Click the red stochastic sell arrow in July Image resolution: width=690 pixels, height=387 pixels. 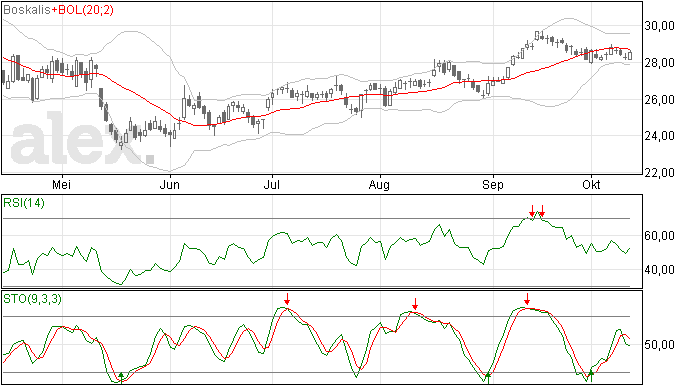tap(287, 299)
